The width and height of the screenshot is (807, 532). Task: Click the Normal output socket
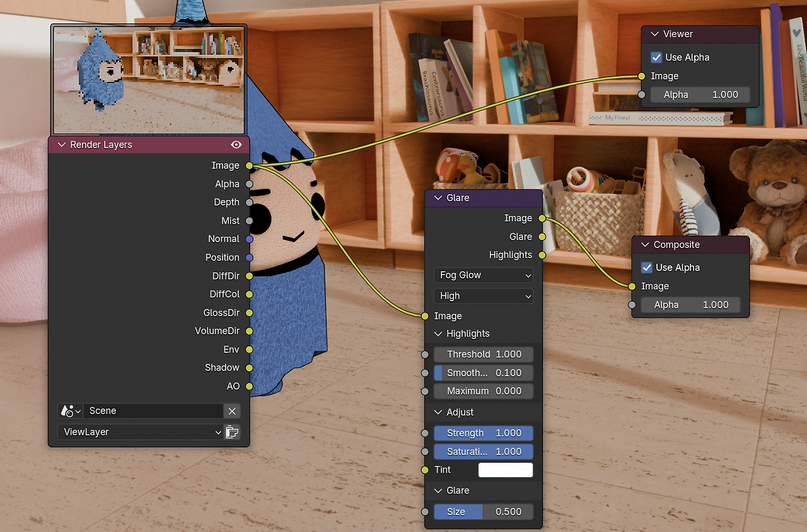(250, 239)
